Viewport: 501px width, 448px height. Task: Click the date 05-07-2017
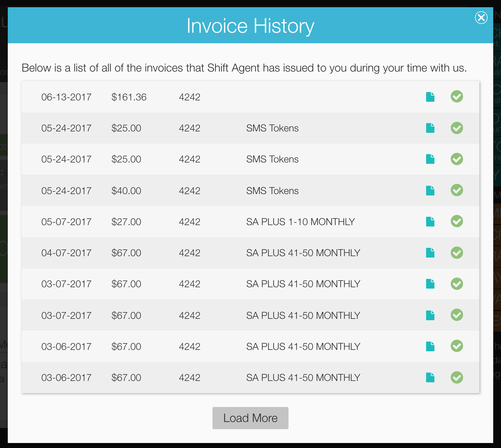(x=66, y=222)
